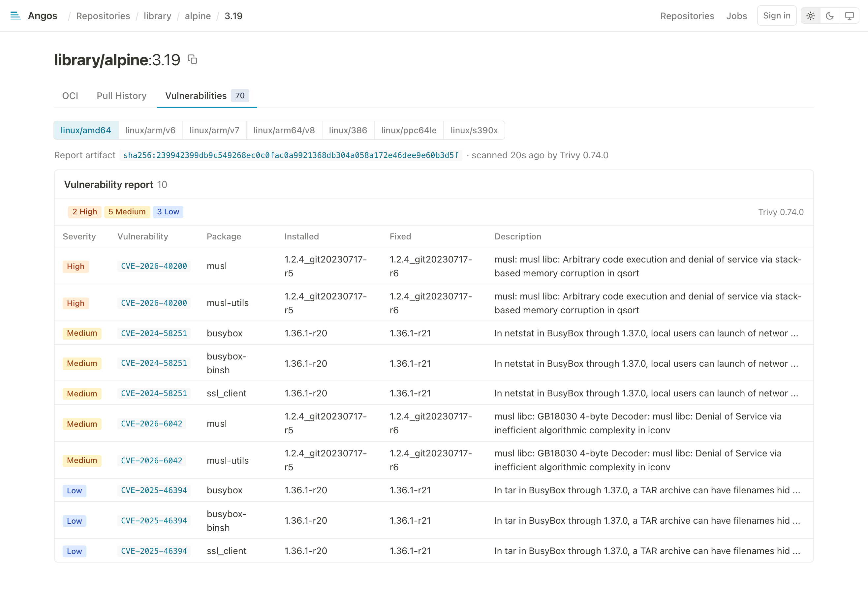Open CVE-2026-6042 for musl-utils
Image resolution: width=868 pixels, height=589 pixels.
click(x=152, y=460)
